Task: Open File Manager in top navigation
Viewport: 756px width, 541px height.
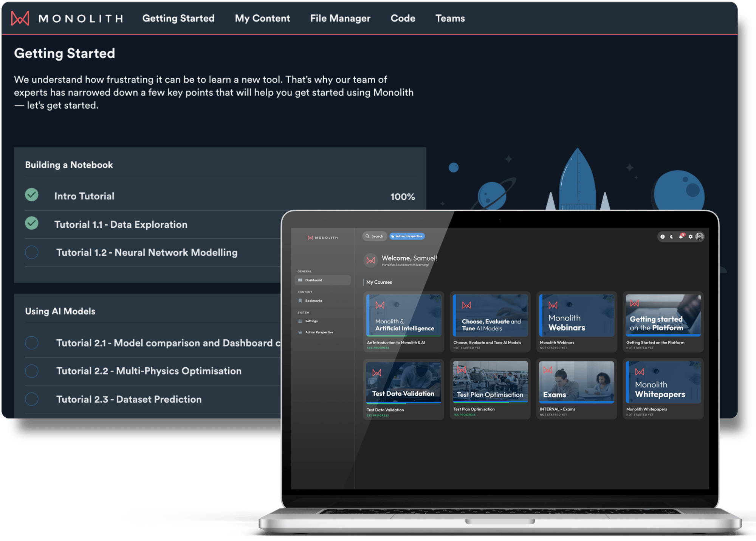Action: point(340,18)
